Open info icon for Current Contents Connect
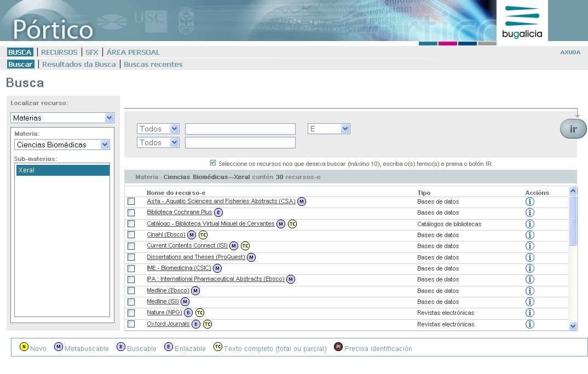This screenshot has height=374, width=588. [x=529, y=246]
